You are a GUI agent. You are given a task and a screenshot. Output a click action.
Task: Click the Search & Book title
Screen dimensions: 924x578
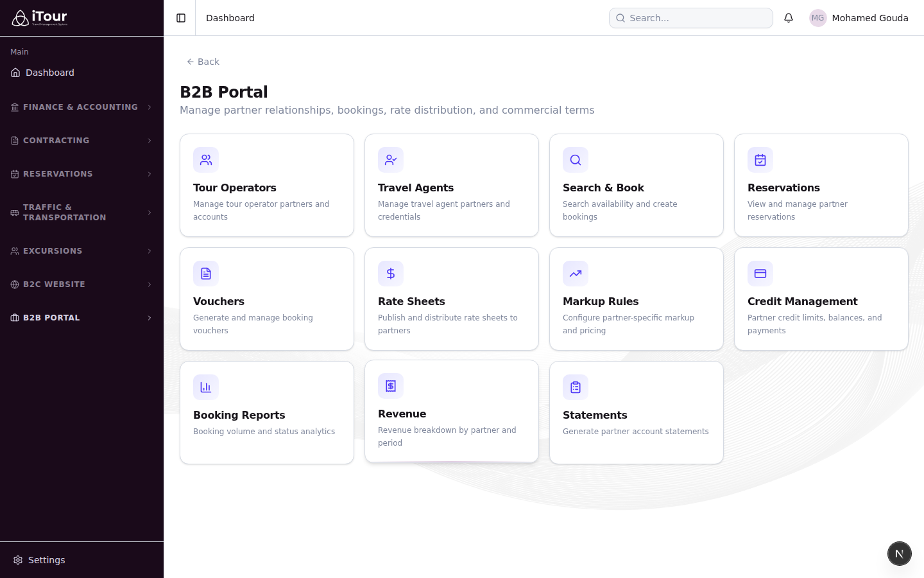click(603, 188)
